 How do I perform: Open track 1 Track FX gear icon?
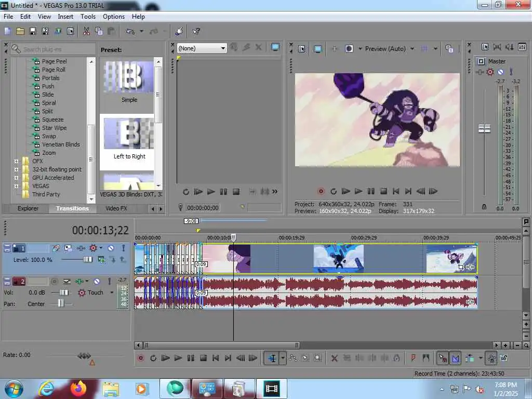tap(93, 248)
